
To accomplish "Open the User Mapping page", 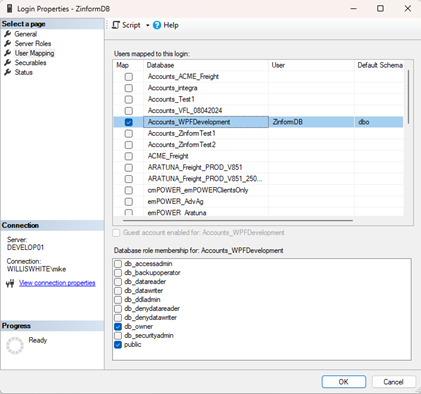I will tap(34, 53).
